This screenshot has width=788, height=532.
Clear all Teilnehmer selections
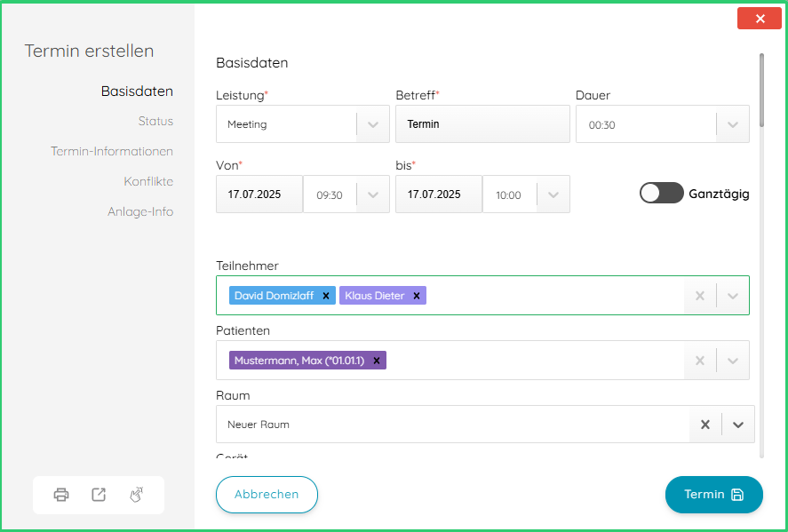[699, 296]
